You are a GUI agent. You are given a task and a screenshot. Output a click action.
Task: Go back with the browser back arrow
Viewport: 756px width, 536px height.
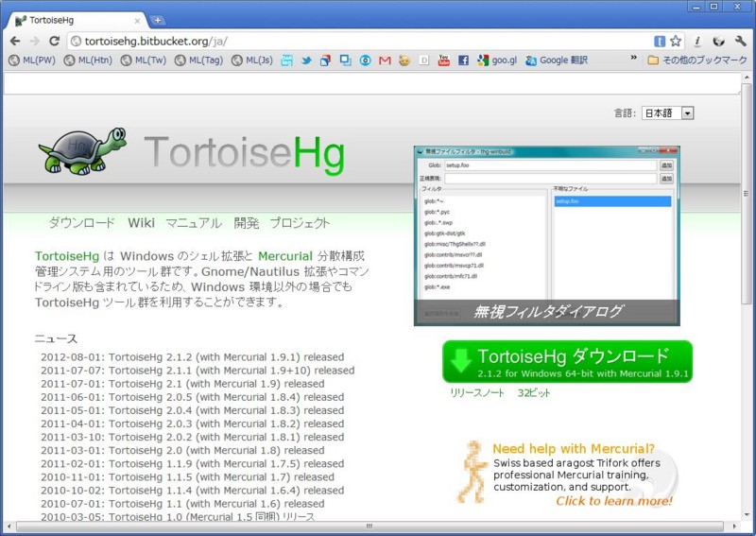click(15, 41)
